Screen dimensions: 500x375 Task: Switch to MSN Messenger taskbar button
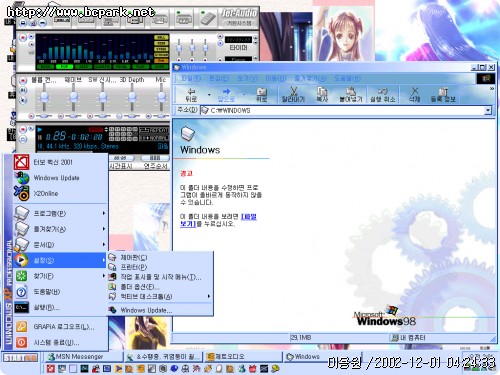tap(84, 357)
